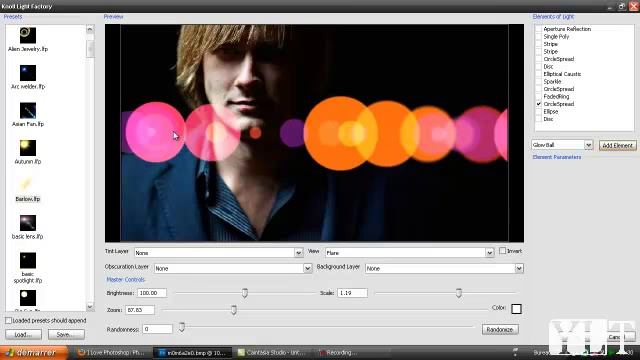
Task: Tick the Invert checkbox
Action: click(502, 251)
